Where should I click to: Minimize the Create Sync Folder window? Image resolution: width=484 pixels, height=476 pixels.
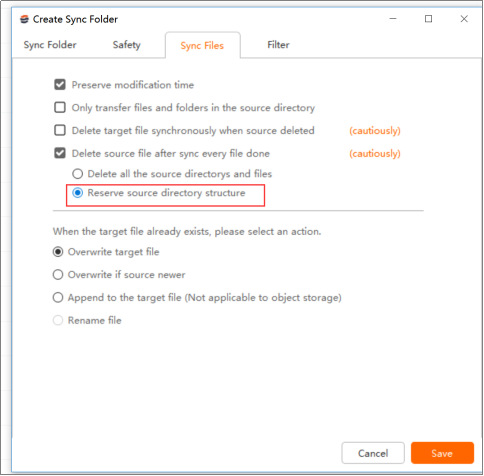pos(393,19)
